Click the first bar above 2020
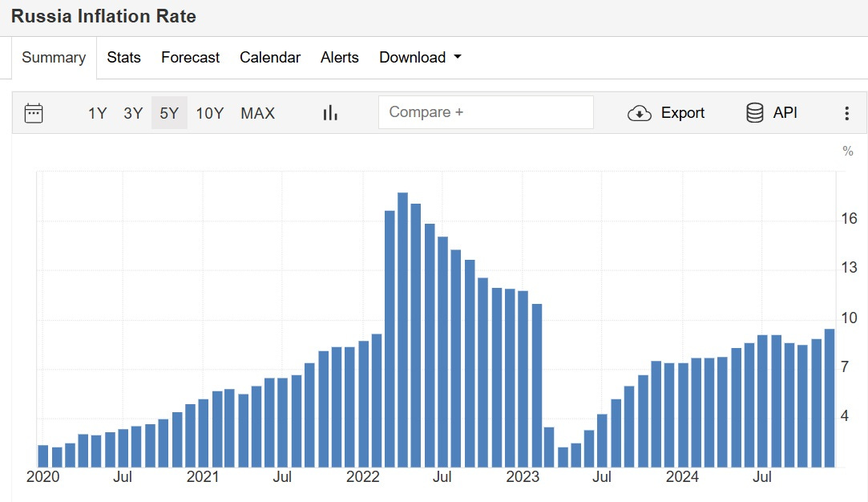The height and width of the screenshot is (502, 868). point(42,456)
